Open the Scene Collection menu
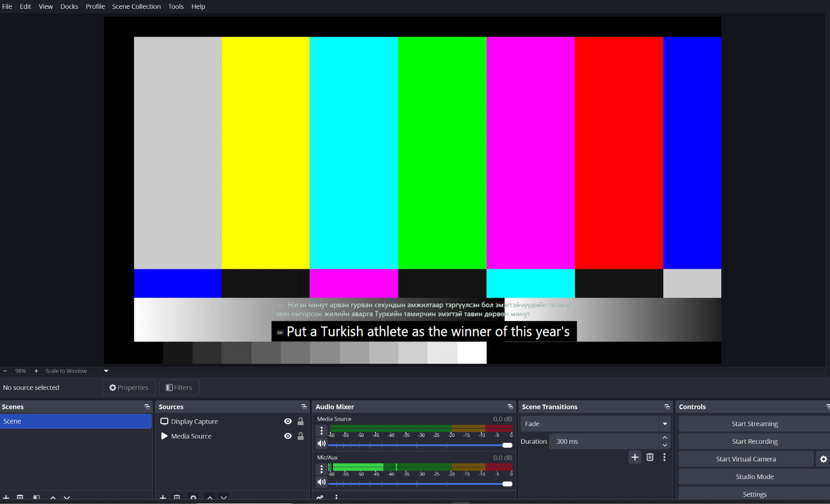 136,6
